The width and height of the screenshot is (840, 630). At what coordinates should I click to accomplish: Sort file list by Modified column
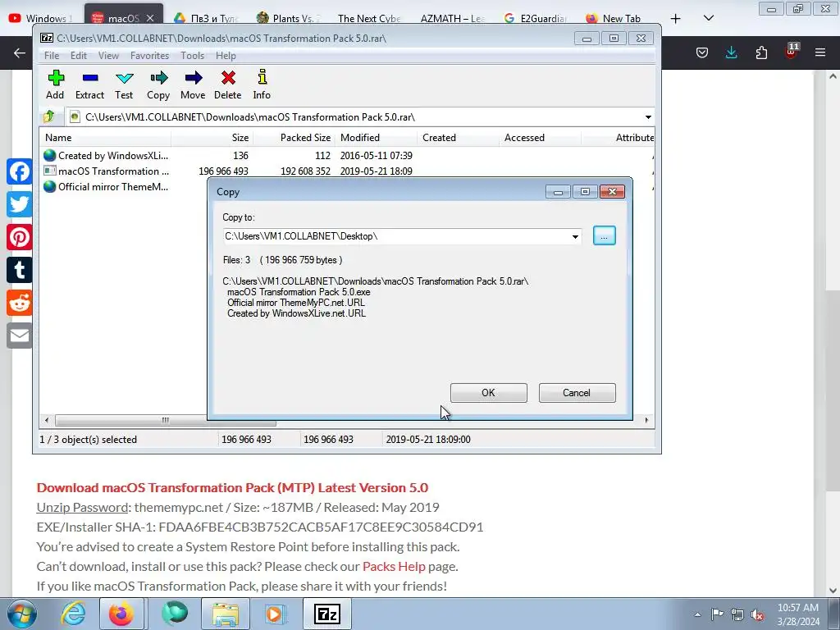pos(376,138)
